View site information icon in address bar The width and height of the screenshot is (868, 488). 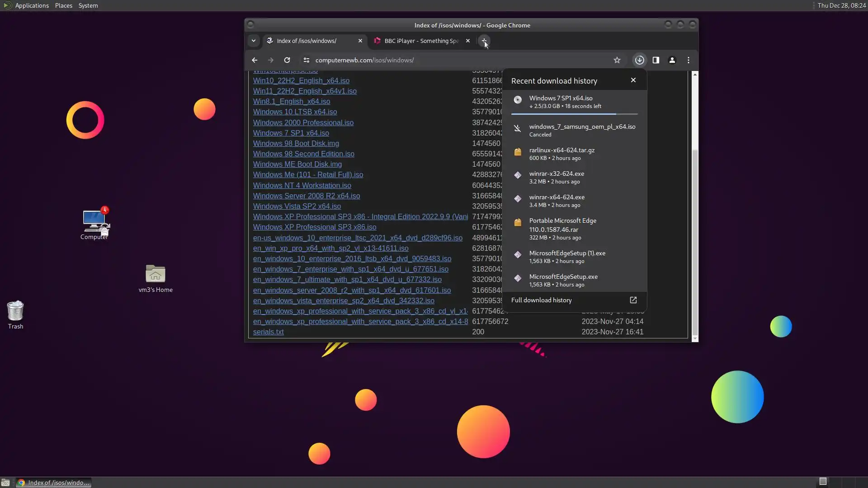coord(306,60)
